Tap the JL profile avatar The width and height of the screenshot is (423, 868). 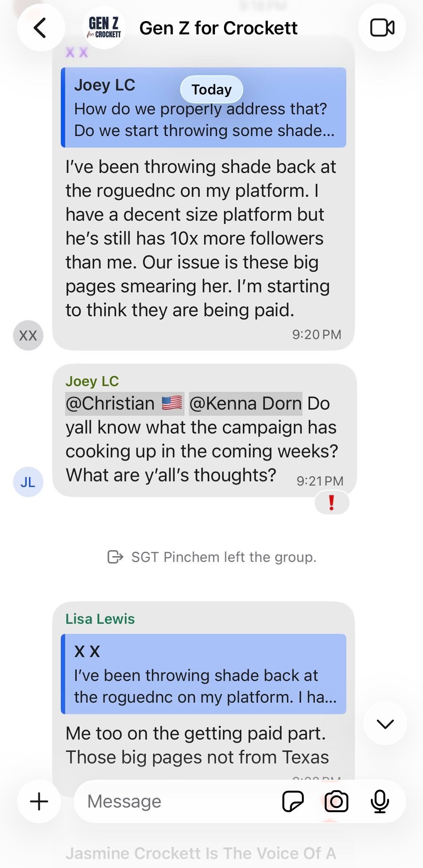(x=28, y=482)
